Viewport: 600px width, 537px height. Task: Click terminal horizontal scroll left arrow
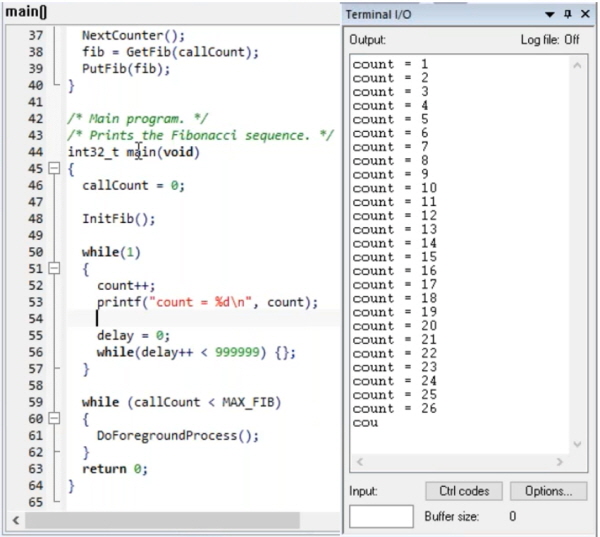360,462
